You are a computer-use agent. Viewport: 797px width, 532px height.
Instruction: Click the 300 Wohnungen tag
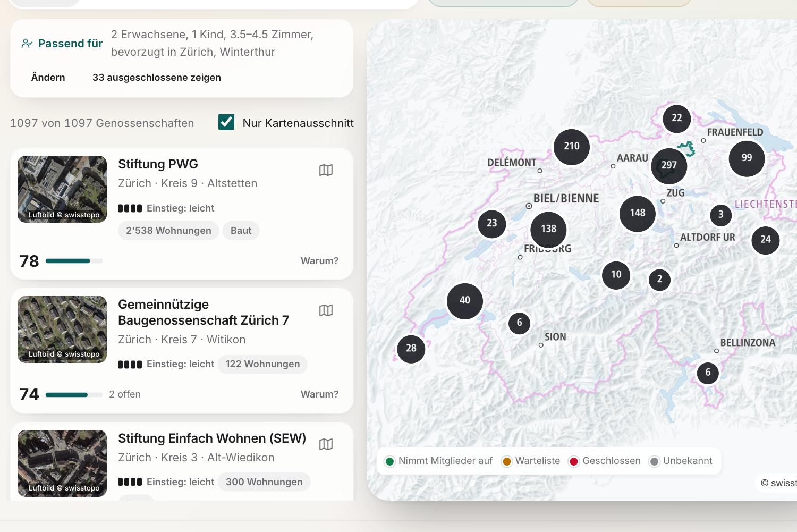click(x=264, y=482)
